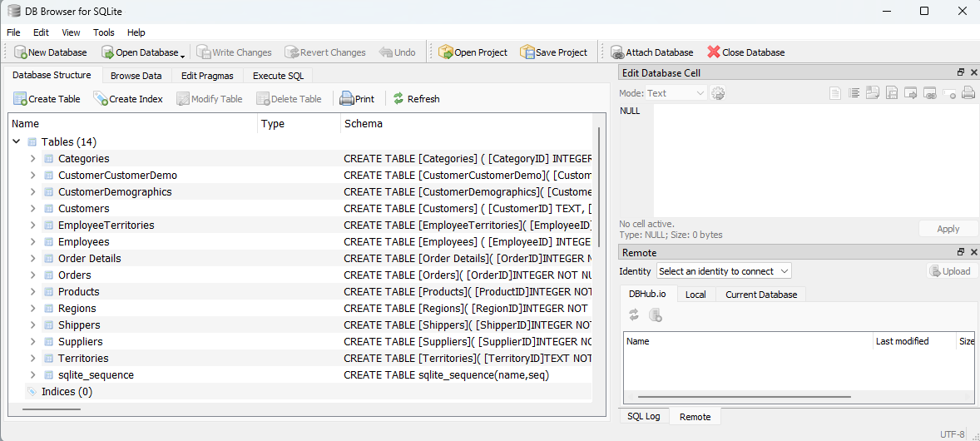Select the Order Details table row
Viewport: 980px width, 441px height.
[89, 259]
